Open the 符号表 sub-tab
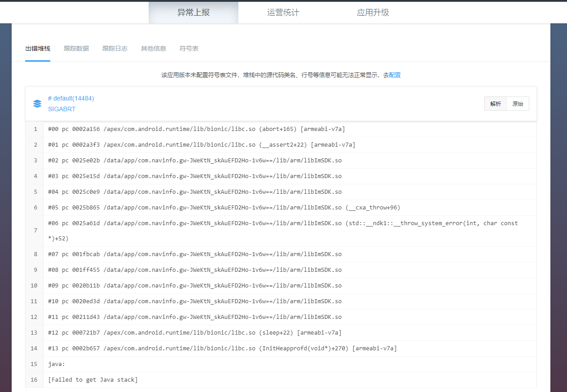Image resolution: width=567 pixels, height=392 pixels. click(189, 48)
